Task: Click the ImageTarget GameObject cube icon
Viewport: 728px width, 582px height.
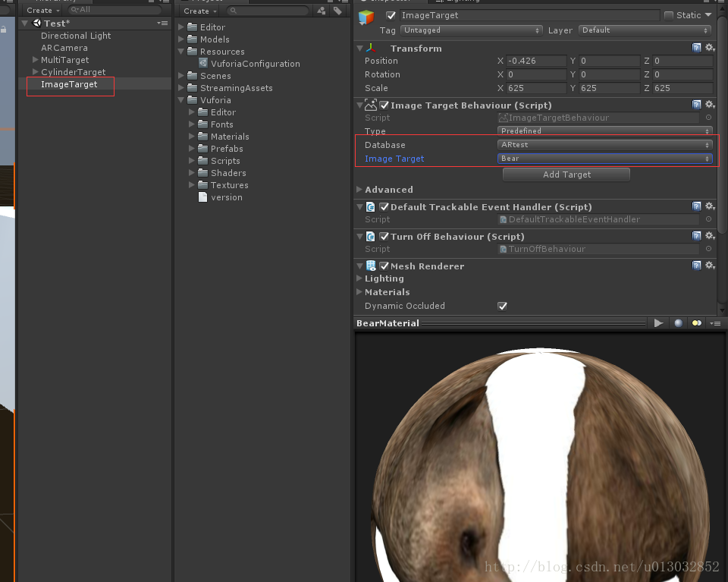Action: click(367, 15)
